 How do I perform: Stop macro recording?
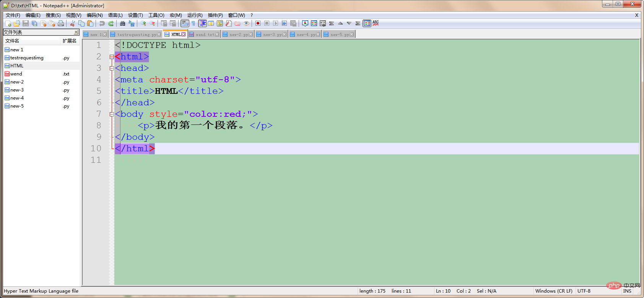tap(267, 23)
